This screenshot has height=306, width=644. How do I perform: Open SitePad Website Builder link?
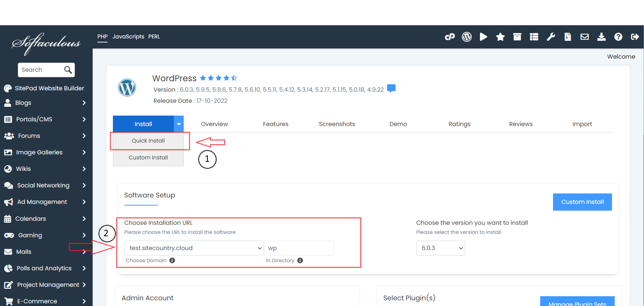pos(49,88)
